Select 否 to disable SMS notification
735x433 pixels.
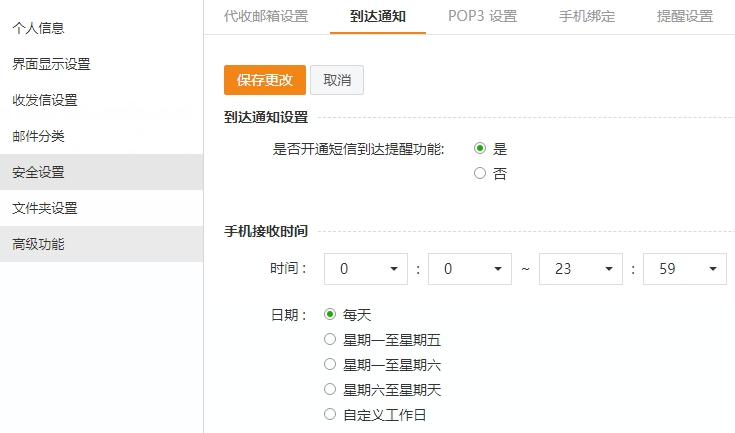[x=480, y=173]
